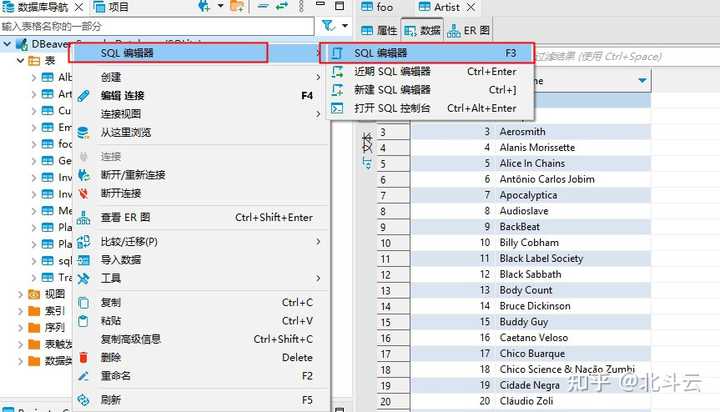The height and width of the screenshot is (412, 720).
Task: Click the collapse all icon in navigator toolbar
Action: (263, 6)
